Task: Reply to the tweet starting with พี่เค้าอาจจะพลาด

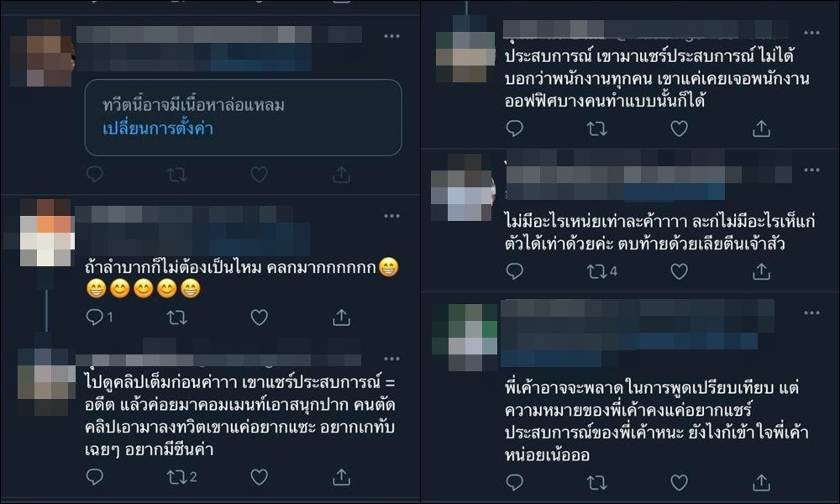Action: 515,482
